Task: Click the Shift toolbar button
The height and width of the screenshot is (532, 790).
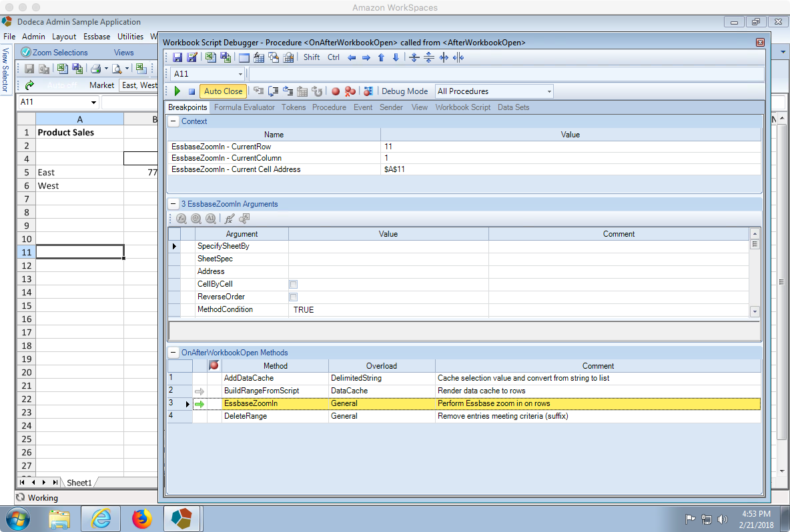Action: click(x=312, y=57)
